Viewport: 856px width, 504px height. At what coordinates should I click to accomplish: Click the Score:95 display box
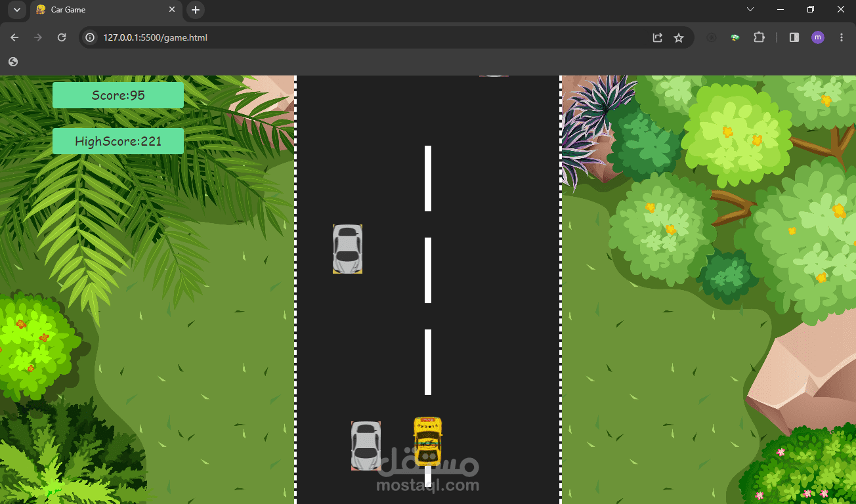pyautogui.click(x=118, y=95)
